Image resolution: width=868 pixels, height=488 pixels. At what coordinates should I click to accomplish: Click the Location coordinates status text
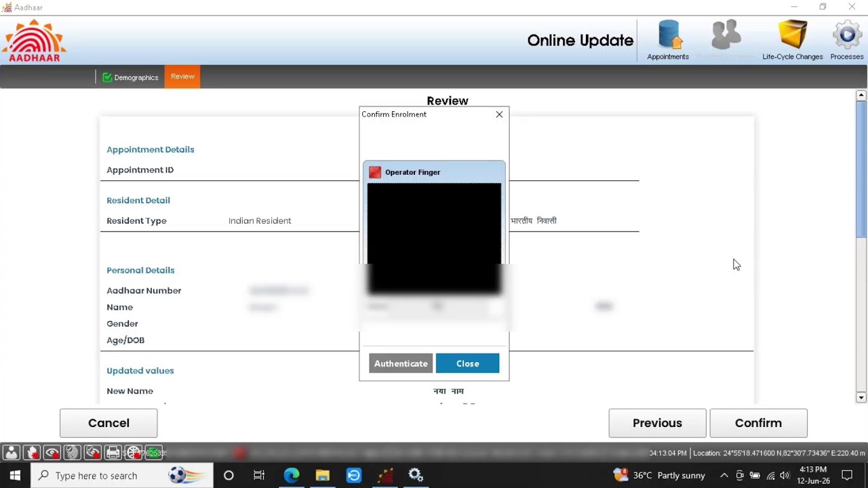[779, 453]
